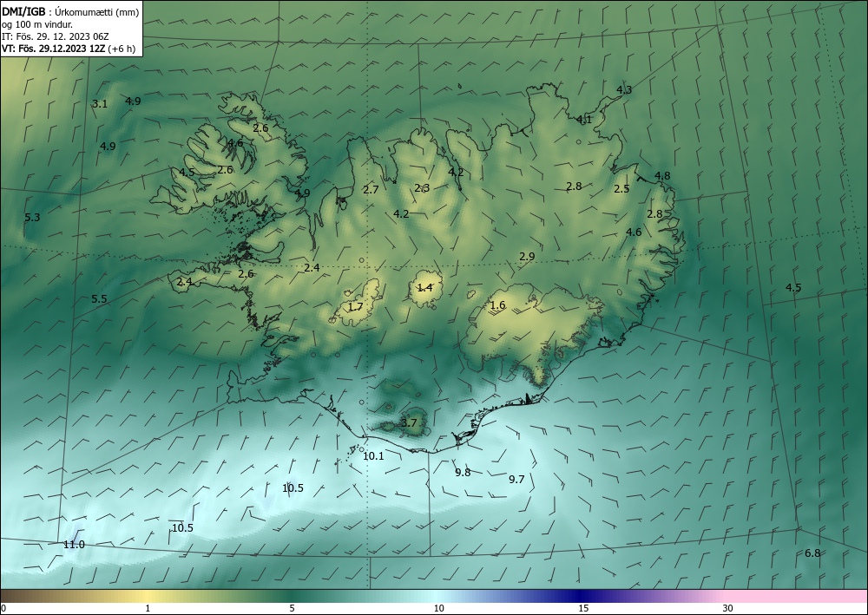Click the 11.0 value on the map

[x=74, y=545]
